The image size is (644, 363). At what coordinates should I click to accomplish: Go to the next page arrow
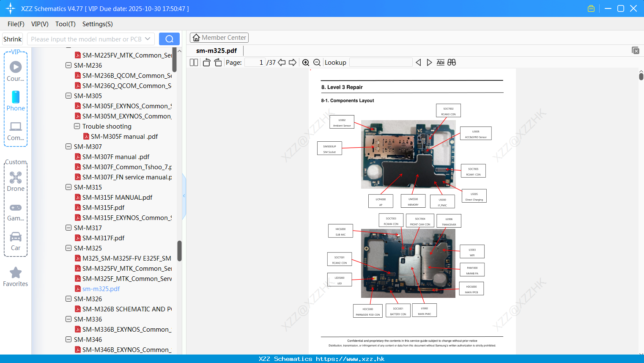coord(293,63)
